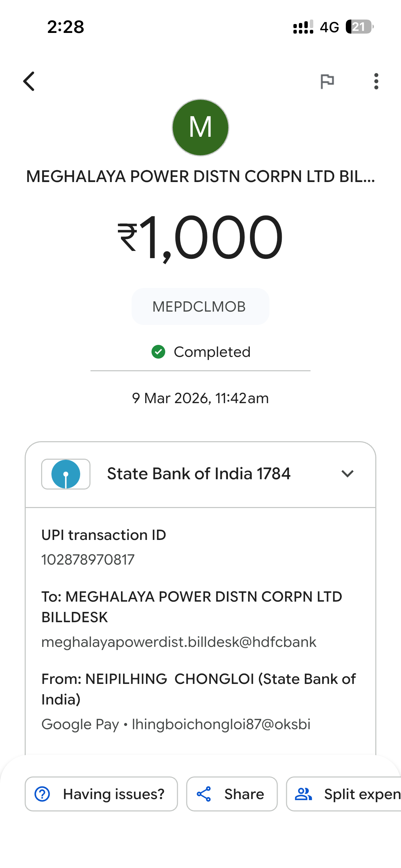Tap the Having issues? question mark icon

[42, 794]
